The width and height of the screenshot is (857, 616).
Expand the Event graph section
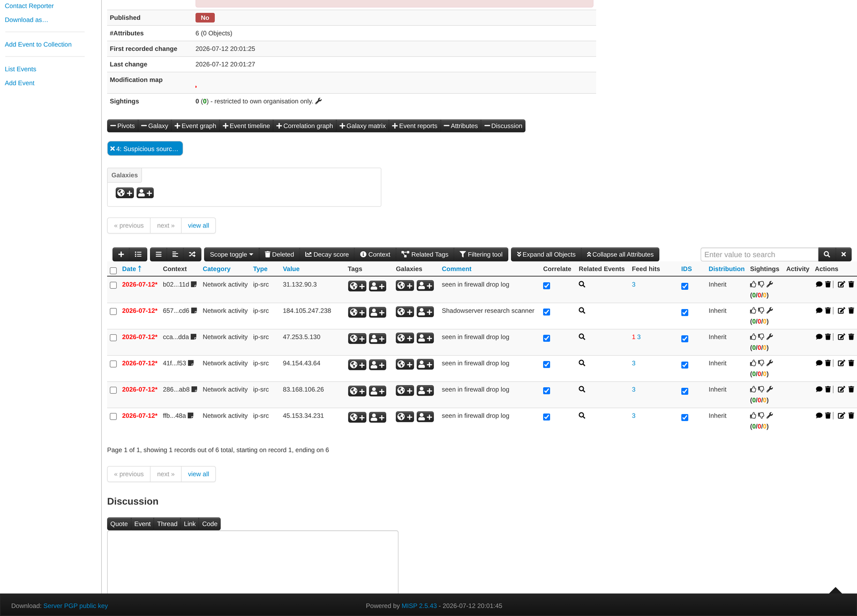(x=196, y=126)
